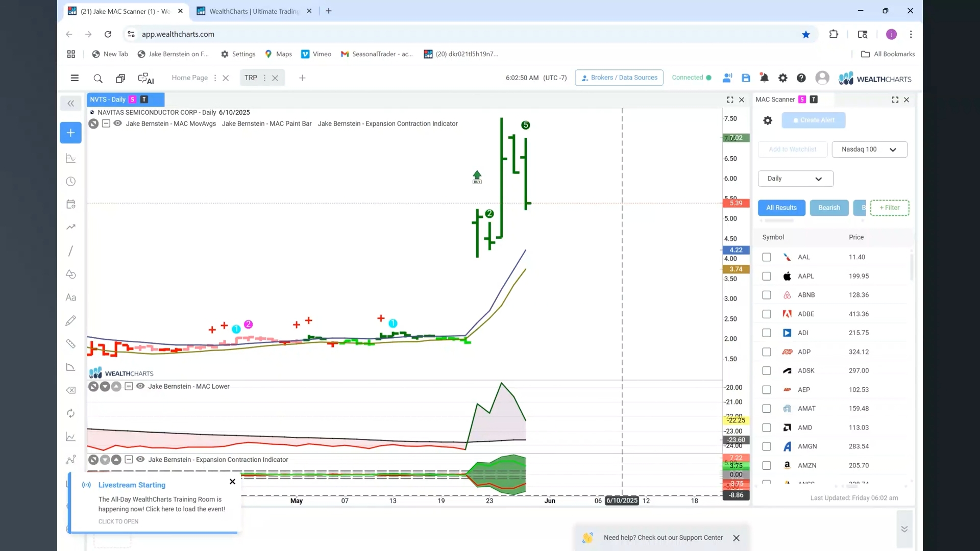Check the ABNB checkbox
The image size is (980, 551).
[767, 295]
